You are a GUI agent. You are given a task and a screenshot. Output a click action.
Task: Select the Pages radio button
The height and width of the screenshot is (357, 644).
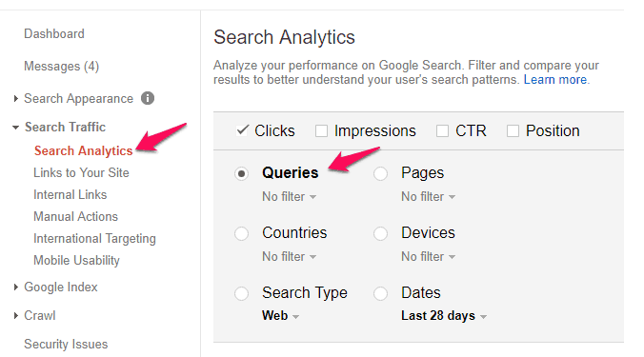(380, 173)
